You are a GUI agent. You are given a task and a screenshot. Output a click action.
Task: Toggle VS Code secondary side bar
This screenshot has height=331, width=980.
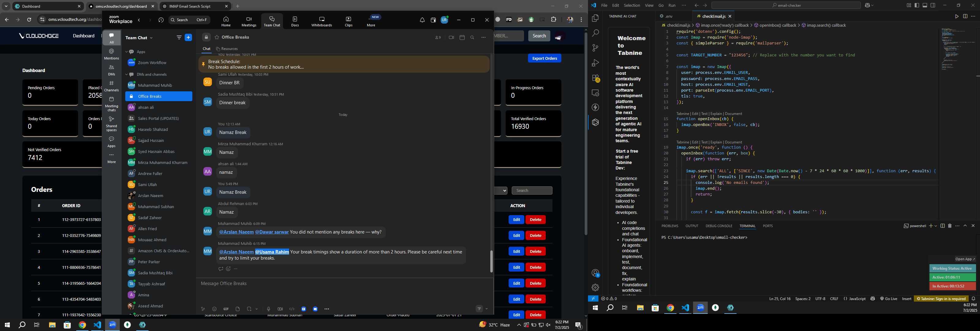point(933,5)
